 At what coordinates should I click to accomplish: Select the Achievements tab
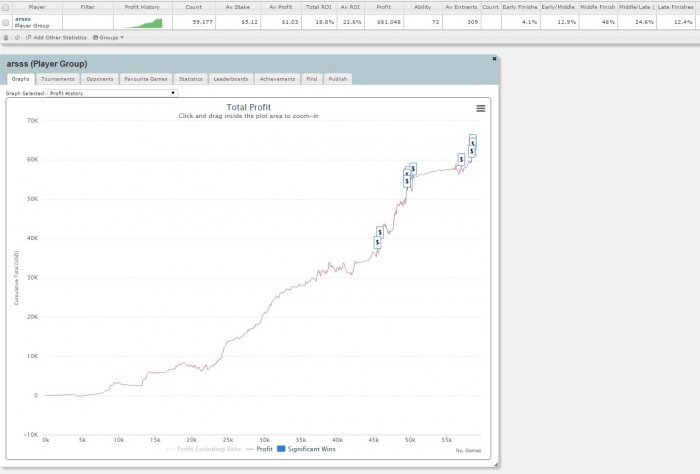[x=275, y=78]
